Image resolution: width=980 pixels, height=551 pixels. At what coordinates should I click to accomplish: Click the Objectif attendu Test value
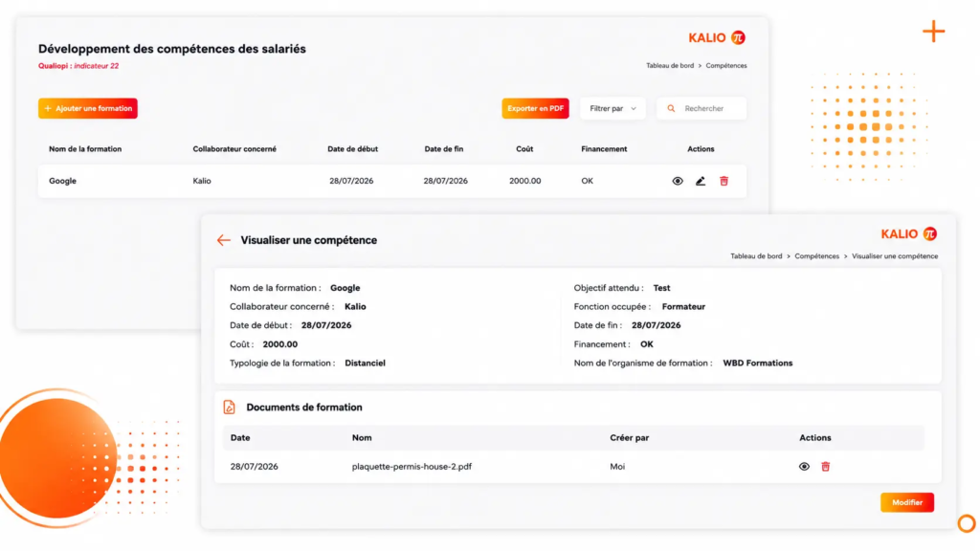pos(661,288)
